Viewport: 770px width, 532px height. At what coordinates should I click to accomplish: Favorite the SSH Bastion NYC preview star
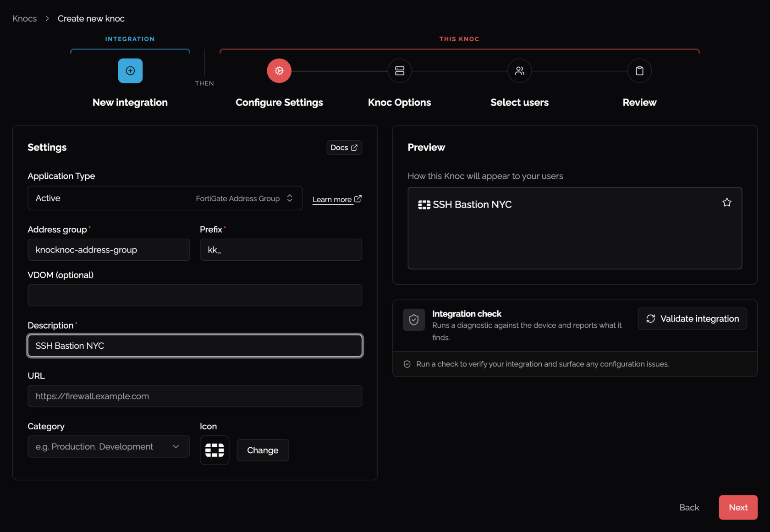click(727, 202)
